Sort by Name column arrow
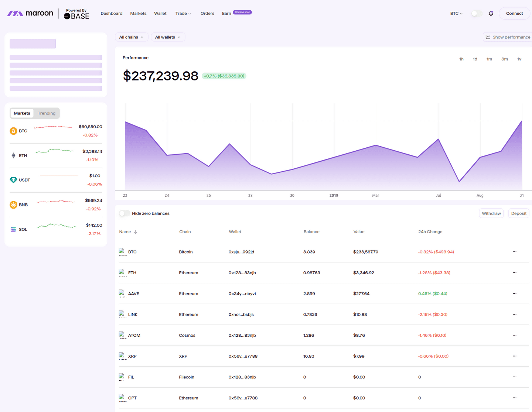 tap(136, 232)
